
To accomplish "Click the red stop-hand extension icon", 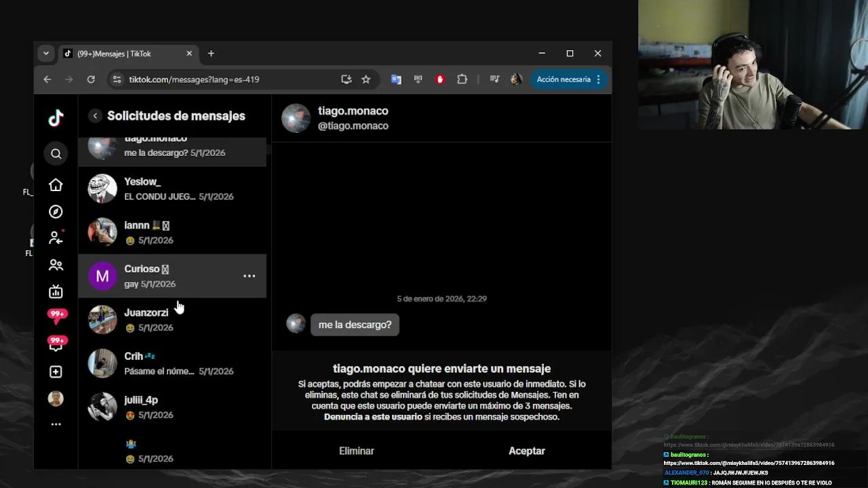I will (440, 79).
